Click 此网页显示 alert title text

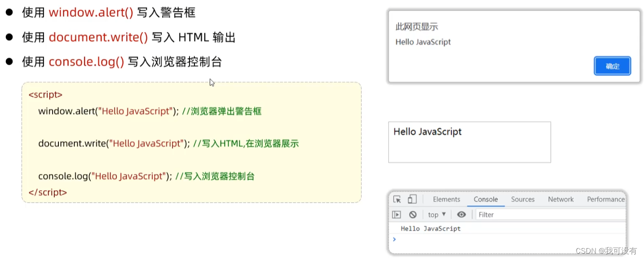point(416,27)
